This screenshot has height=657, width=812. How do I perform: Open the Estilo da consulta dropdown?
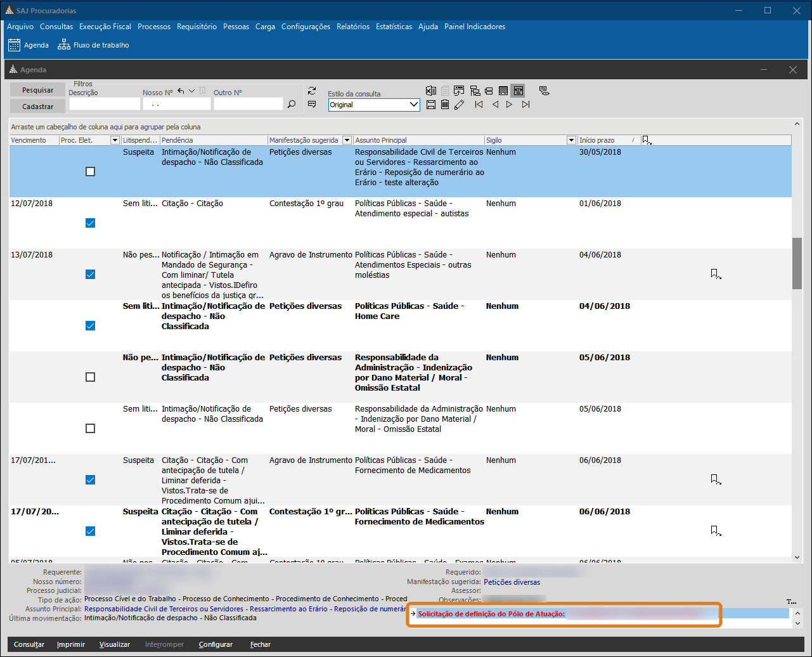point(414,105)
